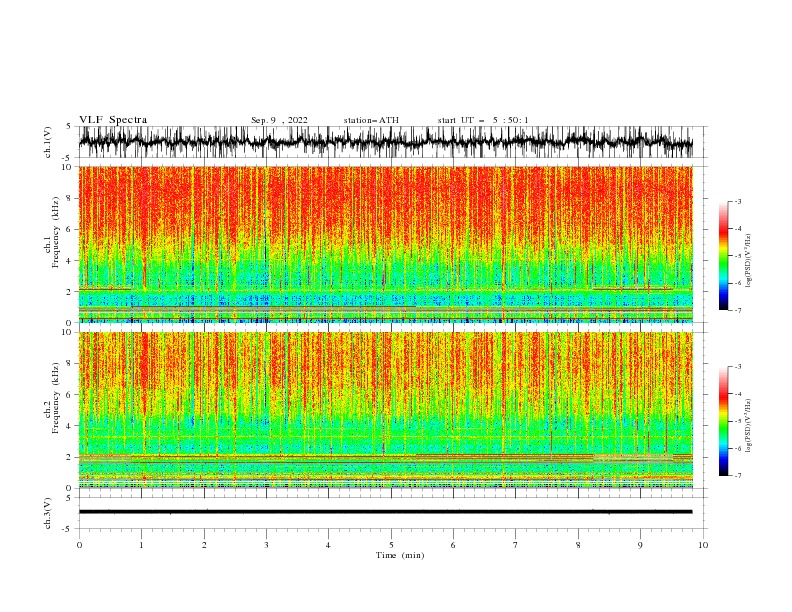Click the "6" kHz tick on ch.2 axis
792x612 pixels.
[68, 394]
